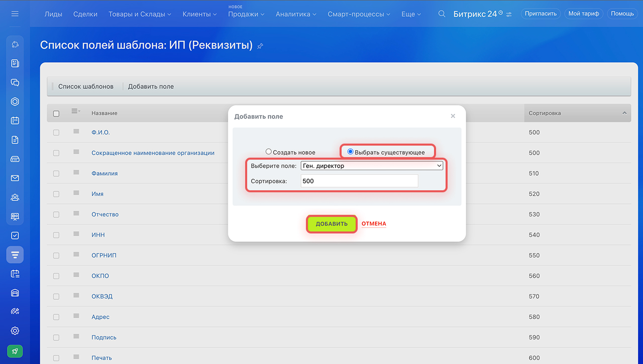This screenshot has width=643, height=364.
Task: Click Список шаблонов in the toolbar
Action: (86, 86)
